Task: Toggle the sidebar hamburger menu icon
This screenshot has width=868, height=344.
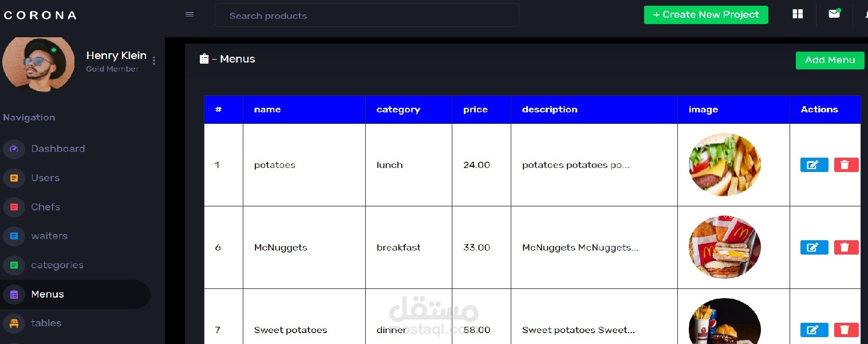Action: [x=190, y=15]
